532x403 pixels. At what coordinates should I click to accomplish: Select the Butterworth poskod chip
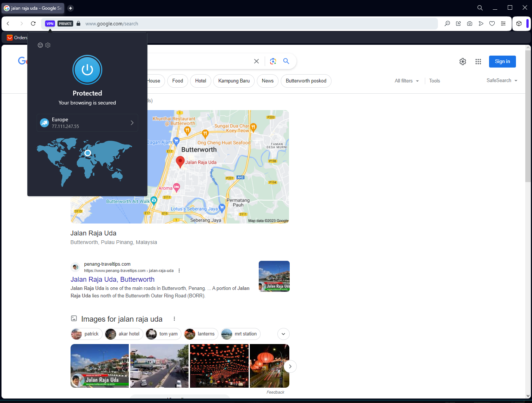[306, 81]
